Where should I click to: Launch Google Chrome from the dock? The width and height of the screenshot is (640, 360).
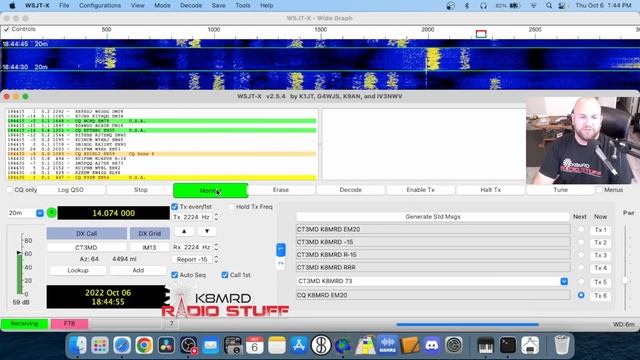pos(144,345)
